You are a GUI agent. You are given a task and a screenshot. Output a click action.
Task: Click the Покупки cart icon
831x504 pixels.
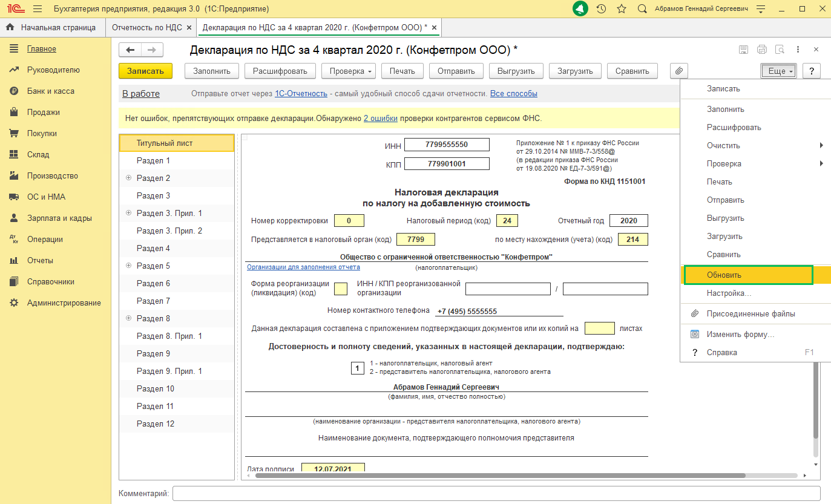14,133
